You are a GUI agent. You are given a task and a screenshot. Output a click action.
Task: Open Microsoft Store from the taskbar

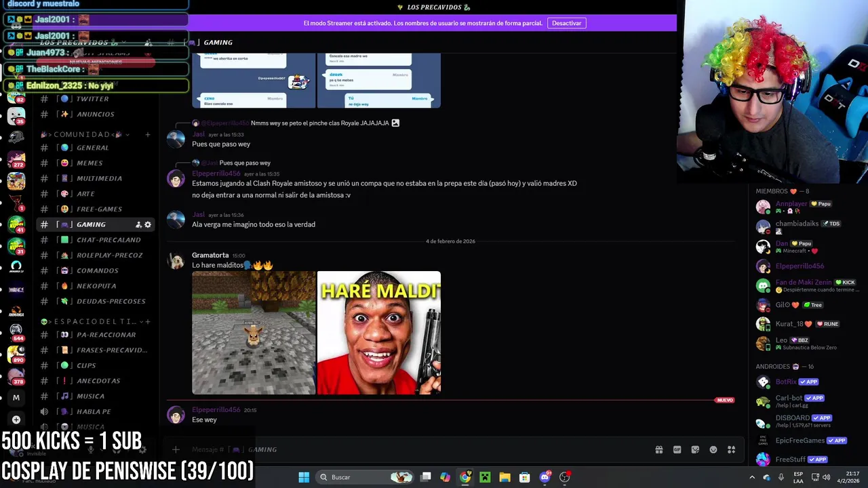(x=524, y=477)
